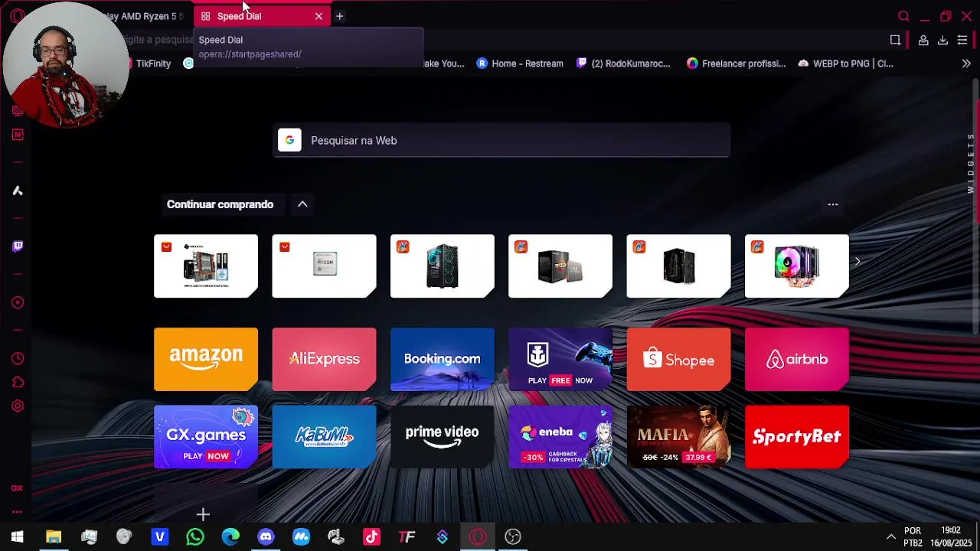
Task: Click the Google logo in search box
Action: pyautogui.click(x=289, y=140)
